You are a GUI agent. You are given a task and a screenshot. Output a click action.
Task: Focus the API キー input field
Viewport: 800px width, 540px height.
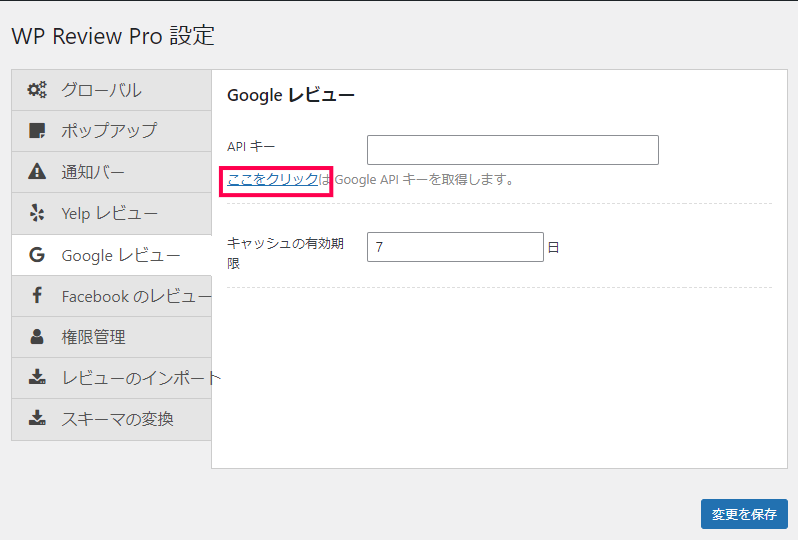[513, 150]
